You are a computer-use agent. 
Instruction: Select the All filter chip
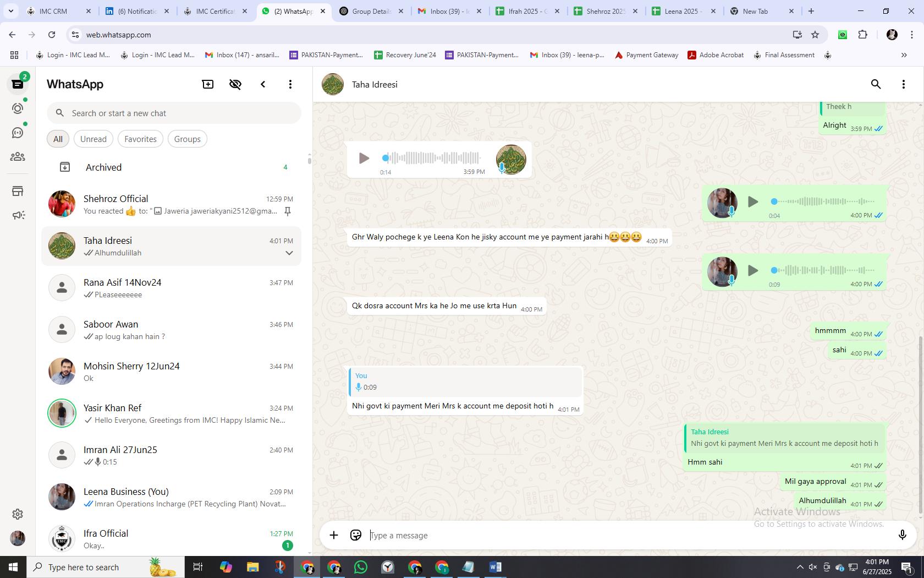coord(58,139)
